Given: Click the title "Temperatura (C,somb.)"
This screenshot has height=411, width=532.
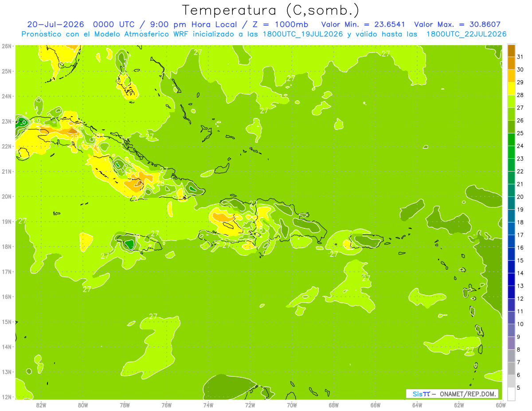Looking at the screenshot, I should tap(271, 10).
